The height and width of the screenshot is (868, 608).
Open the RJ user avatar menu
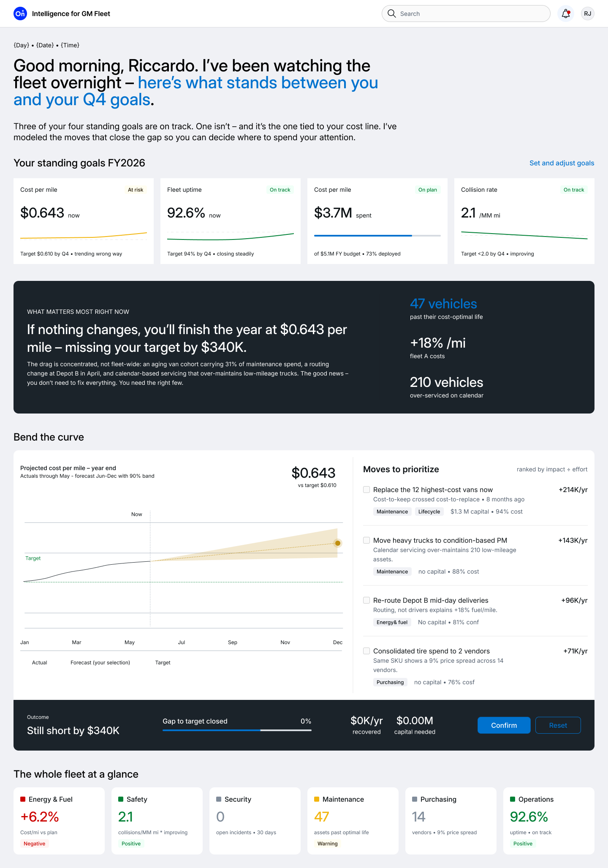tap(588, 14)
